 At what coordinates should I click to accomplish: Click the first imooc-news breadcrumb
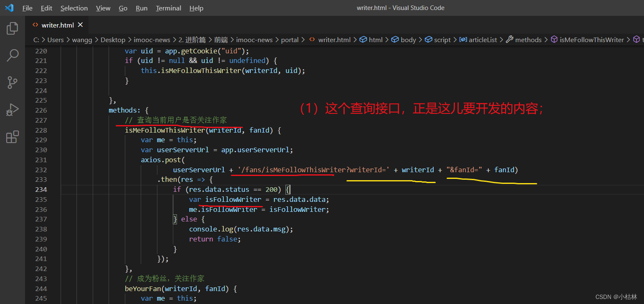click(x=152, y=40)
